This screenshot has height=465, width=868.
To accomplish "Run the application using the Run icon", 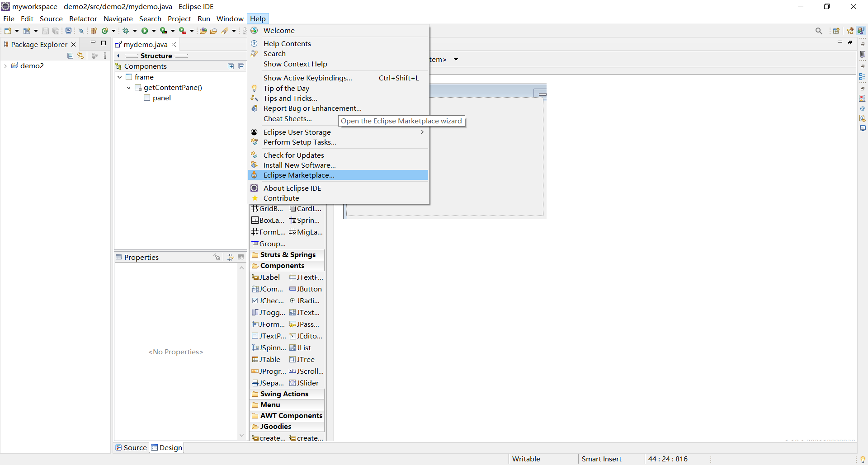I will click(145, 31).
